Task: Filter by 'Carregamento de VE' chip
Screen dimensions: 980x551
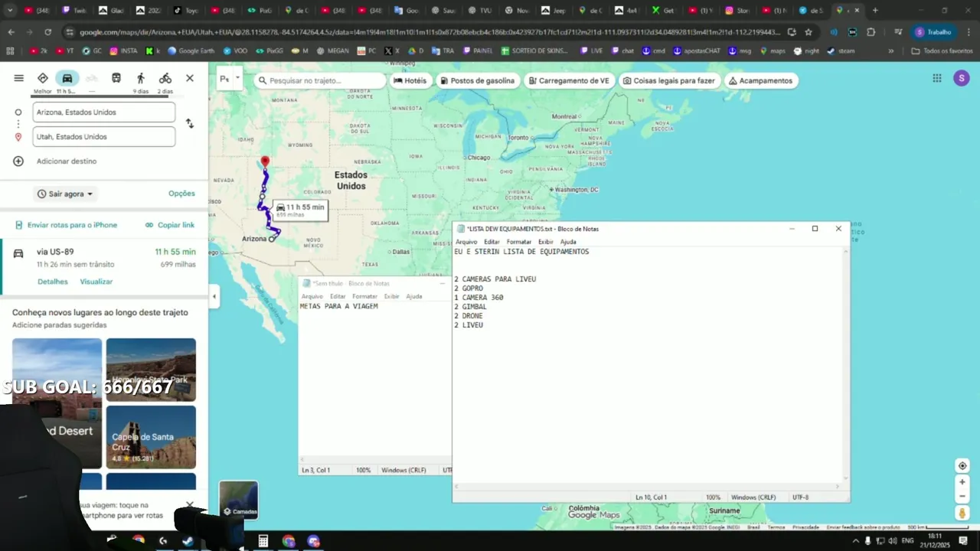Action: 569,80
